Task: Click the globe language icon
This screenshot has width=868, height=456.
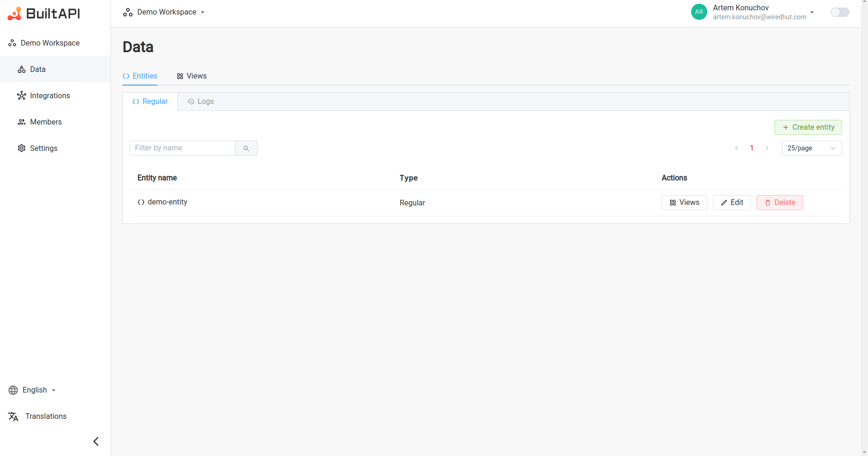Action: click(13, 390)
